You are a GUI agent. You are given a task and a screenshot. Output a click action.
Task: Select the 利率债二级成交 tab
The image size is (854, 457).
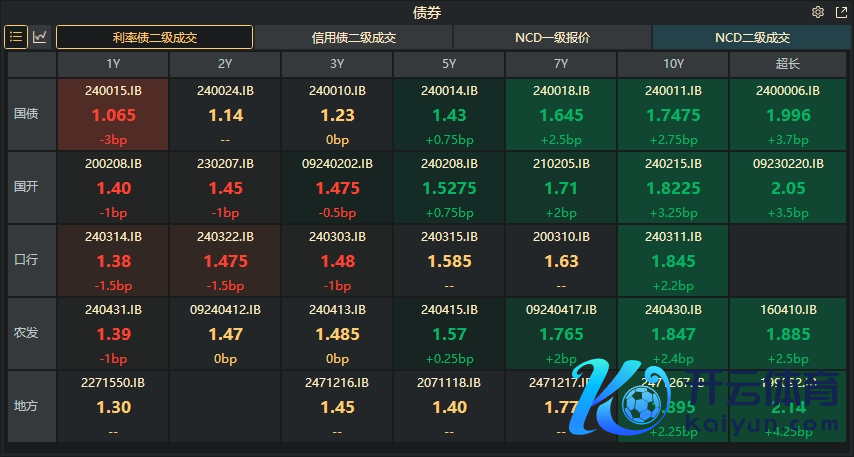coord(154,38)
